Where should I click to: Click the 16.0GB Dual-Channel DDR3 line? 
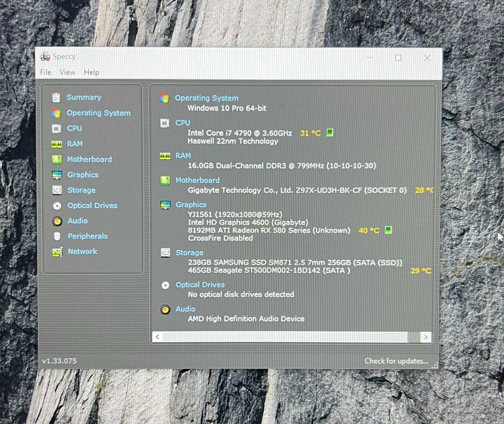[x=282, y=166]
